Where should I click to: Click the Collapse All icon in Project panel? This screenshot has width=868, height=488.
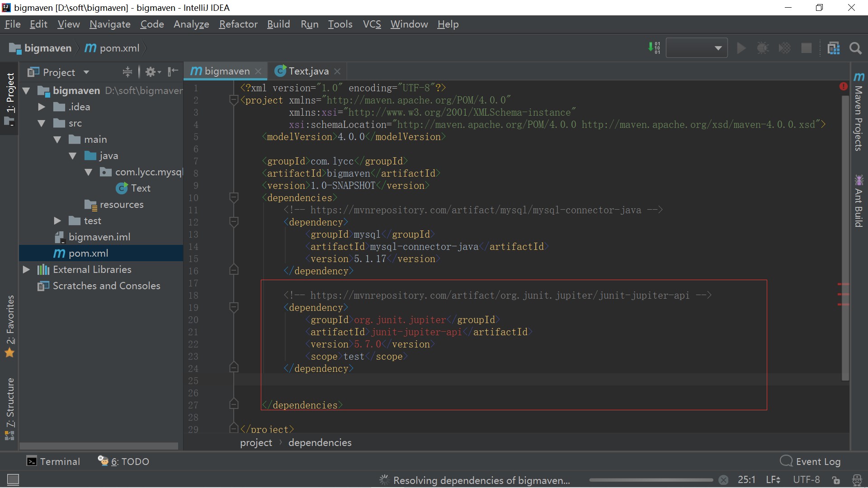127,72
